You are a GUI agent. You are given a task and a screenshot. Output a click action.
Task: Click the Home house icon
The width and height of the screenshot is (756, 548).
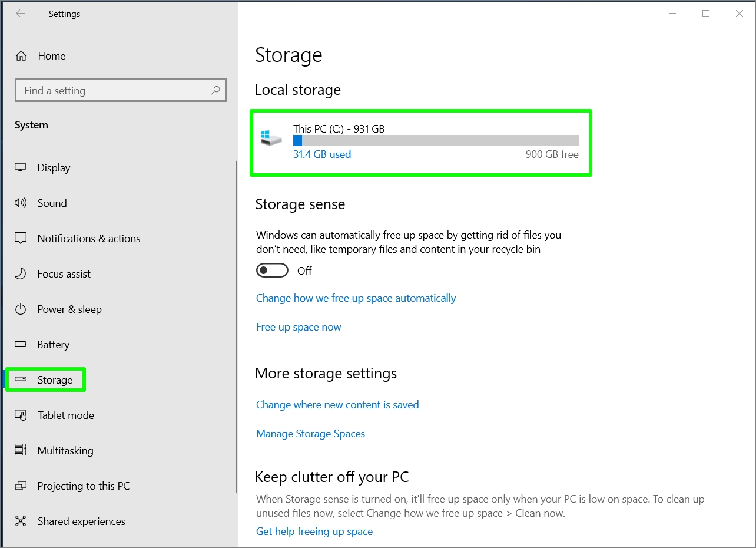click(21, 56)
